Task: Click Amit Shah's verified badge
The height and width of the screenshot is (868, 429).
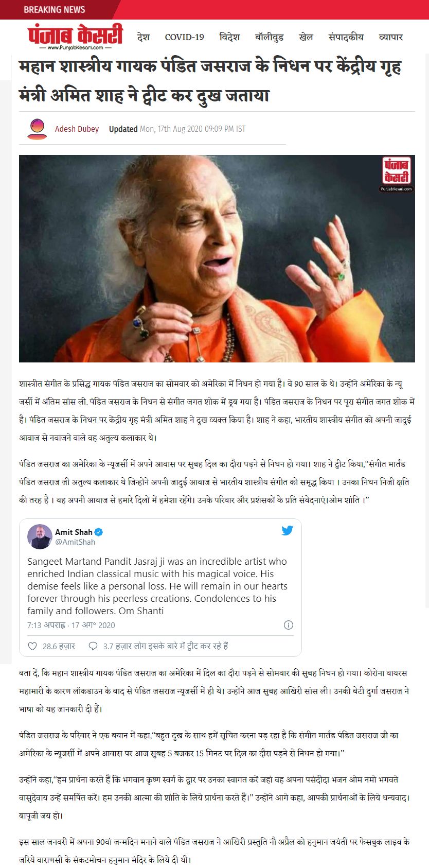Action: point(99,532)
